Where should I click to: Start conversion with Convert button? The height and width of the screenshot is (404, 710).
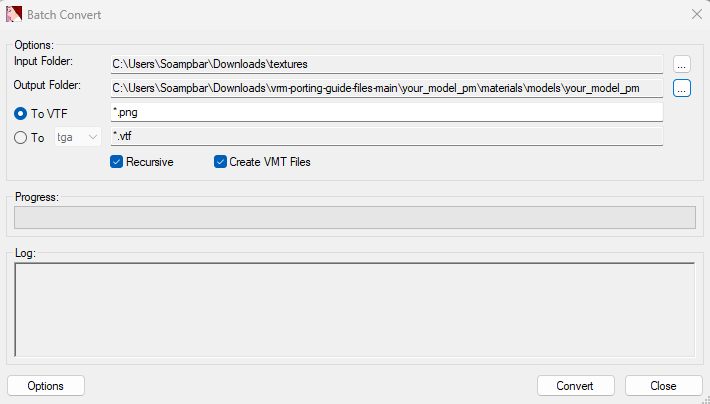[x=575, y=386]
